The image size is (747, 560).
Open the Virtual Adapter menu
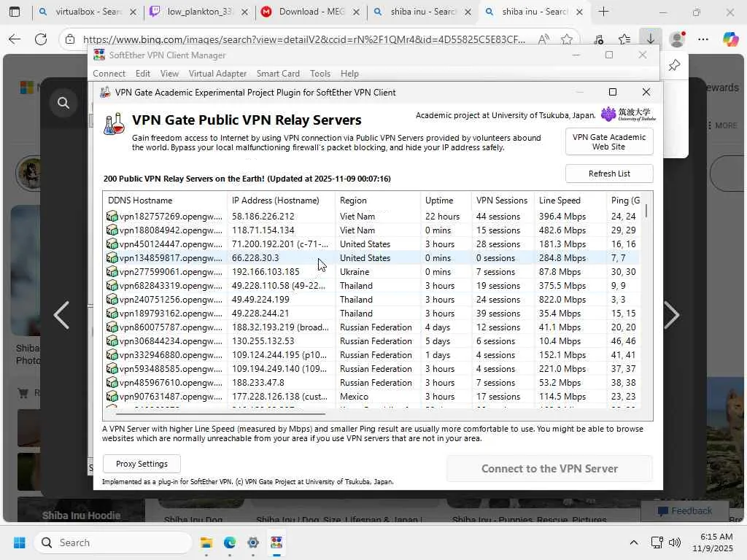[217, 74]
